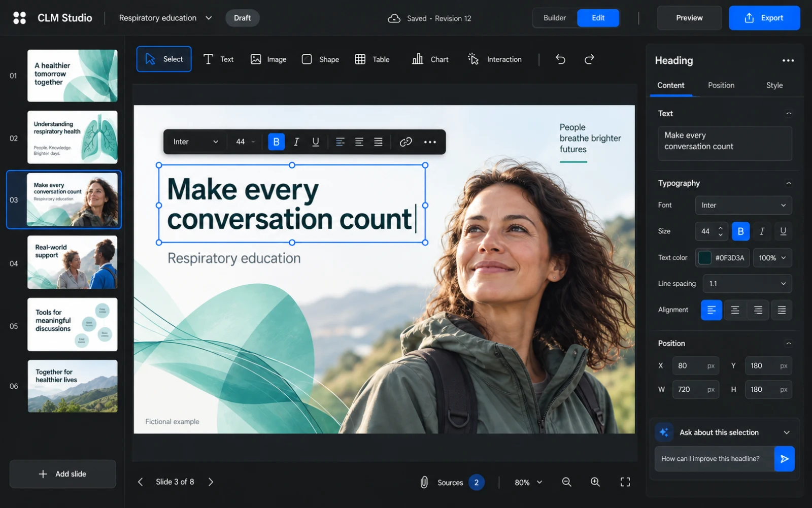Click the Add slide button
This screenshot has width=812, height=508.
click(x=63, y=474)
